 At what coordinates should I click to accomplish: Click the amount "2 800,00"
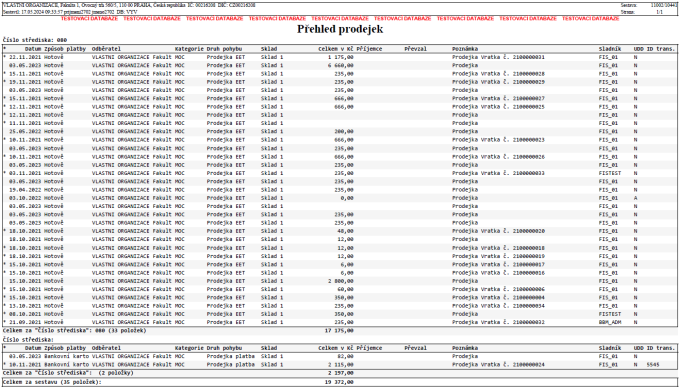[x=340, y=280]
